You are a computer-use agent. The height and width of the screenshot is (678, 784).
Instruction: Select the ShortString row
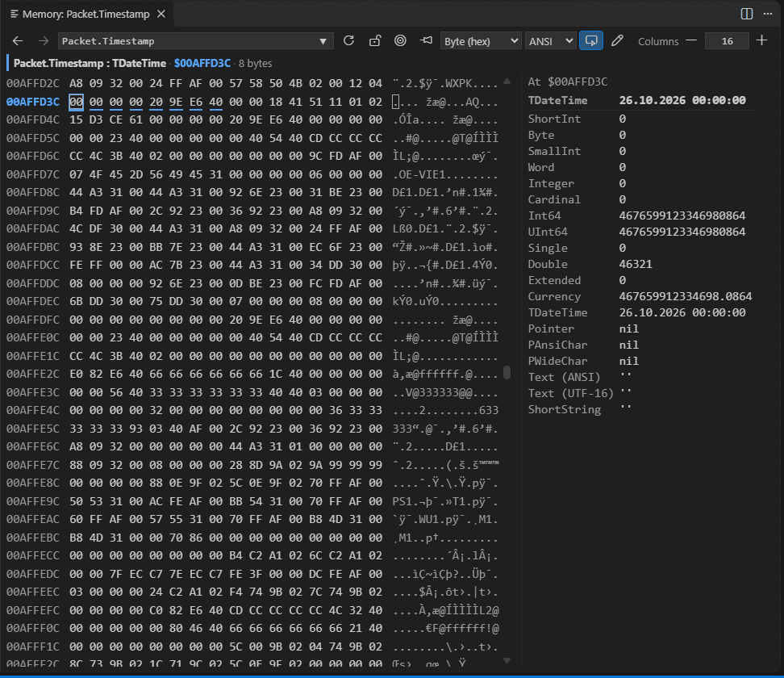point(642,410)
